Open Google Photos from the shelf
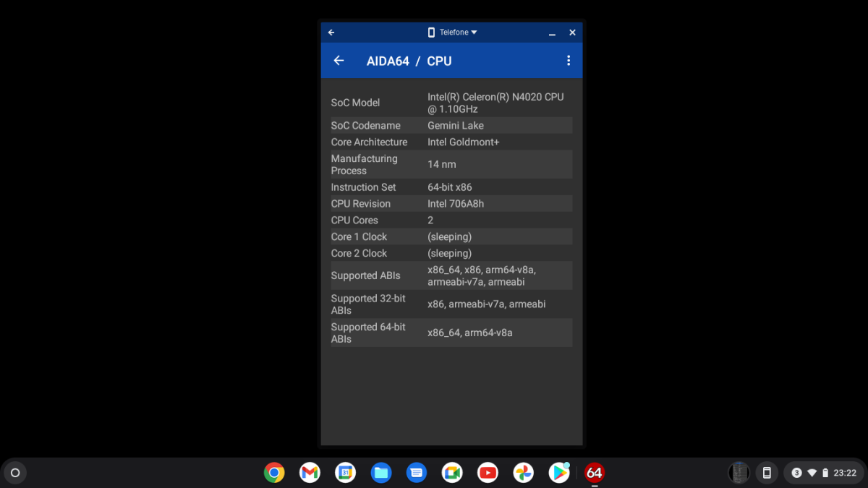The width and height of the screenshot is (868, 488). pos(524,473)
